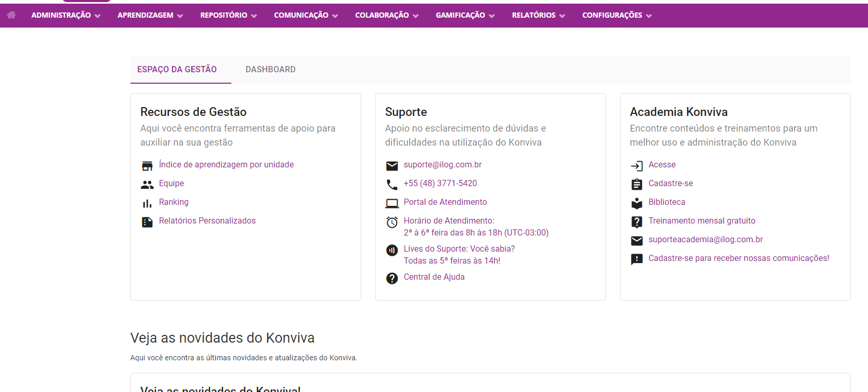Click Lives do Suporte: Você sabia? link

(x=459, y=249)
